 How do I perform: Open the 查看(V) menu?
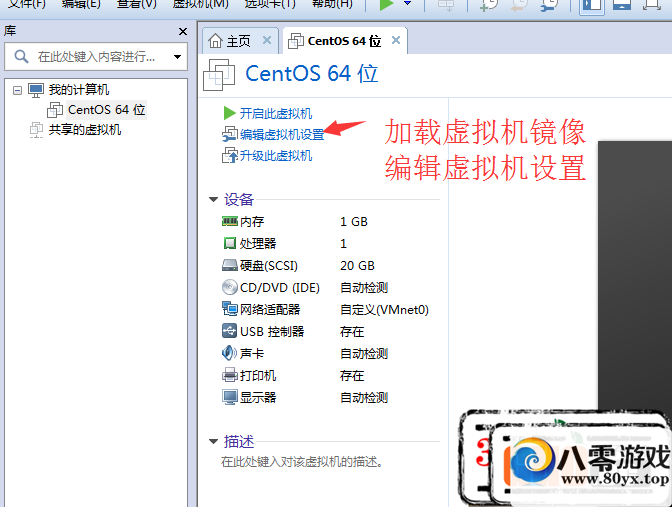point(136,4)
